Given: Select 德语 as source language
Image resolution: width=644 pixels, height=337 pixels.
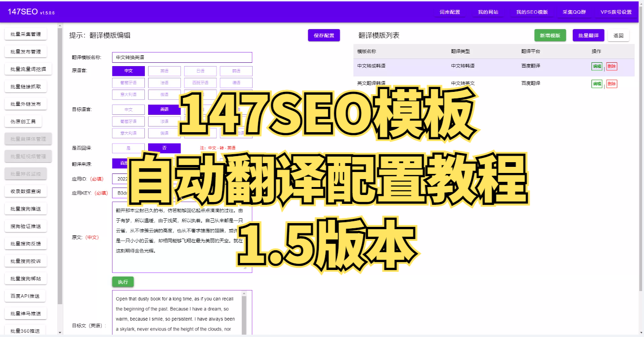Looking at the screenshot, I should tap(236, 82).
